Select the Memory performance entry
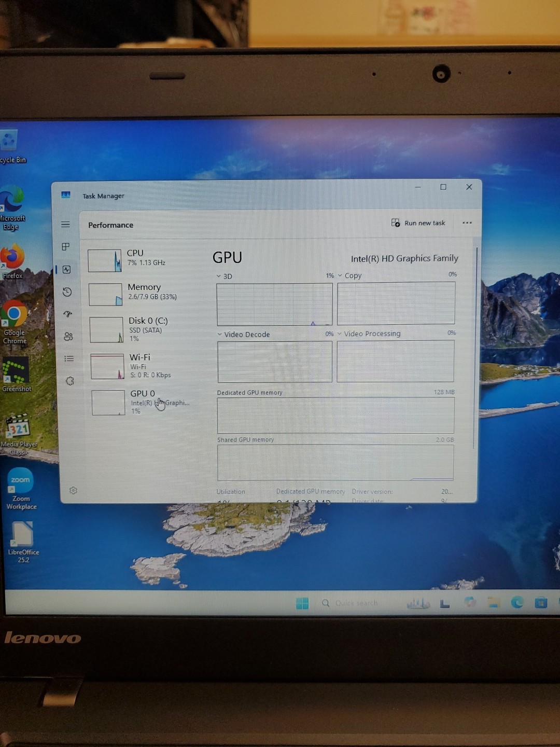The width and height of the screenshot is (560, 747). click(x=141, y=294)
